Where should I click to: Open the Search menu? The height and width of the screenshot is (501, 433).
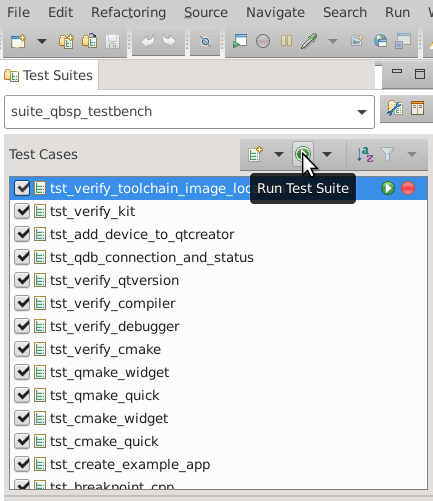(x=345, y=12)
